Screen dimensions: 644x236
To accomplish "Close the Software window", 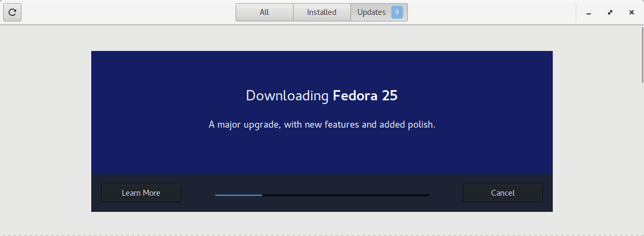I will tap(632, 12).
